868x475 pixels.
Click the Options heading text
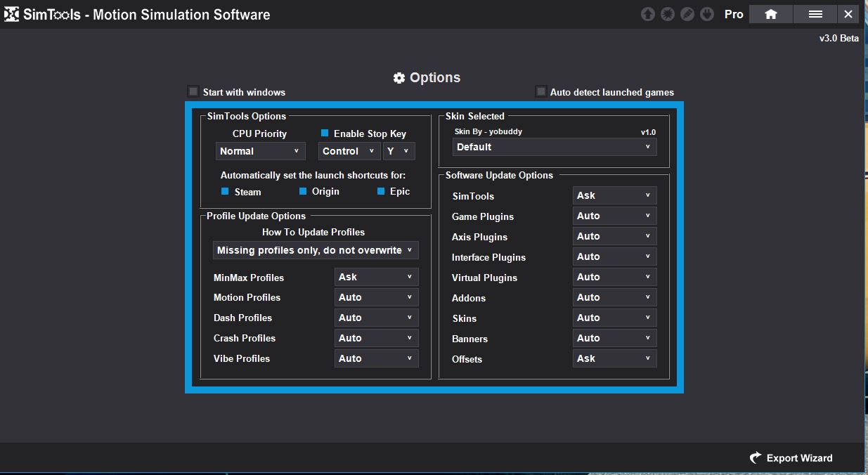point(435,78)
